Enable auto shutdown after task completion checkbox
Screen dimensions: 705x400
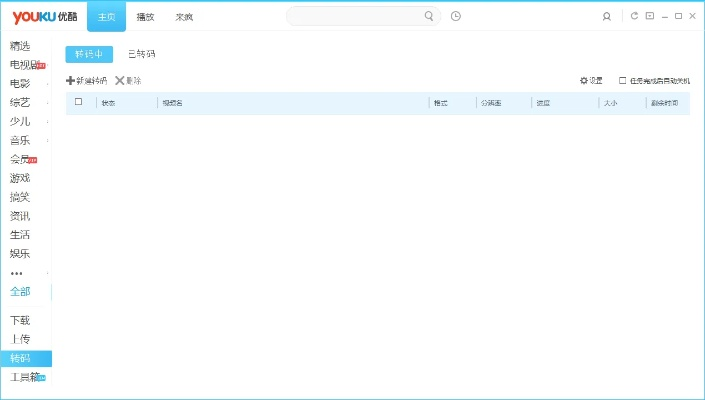point(623,80)
